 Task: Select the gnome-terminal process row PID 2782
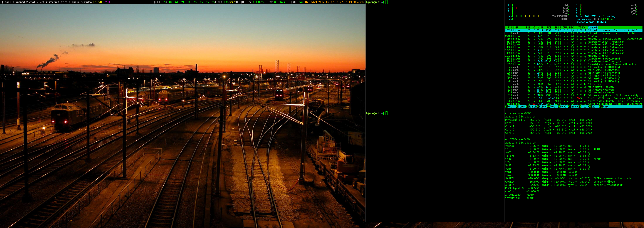tap(574, 59)
